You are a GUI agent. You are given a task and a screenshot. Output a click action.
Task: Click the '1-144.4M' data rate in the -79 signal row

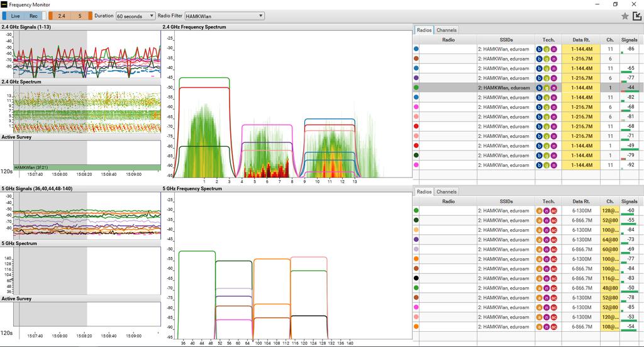point(581,156)
